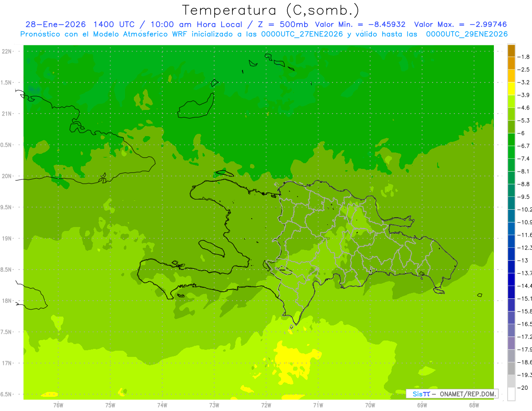This screenshot has width=532, height=411.
Task: Click the '74W' longitude label
Action: tap(162, 405)
